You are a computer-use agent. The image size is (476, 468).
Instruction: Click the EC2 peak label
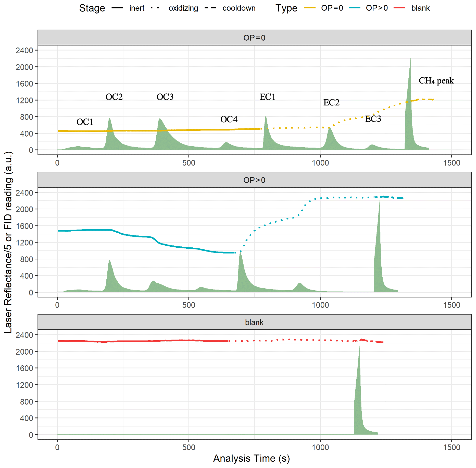click(331, 102)
